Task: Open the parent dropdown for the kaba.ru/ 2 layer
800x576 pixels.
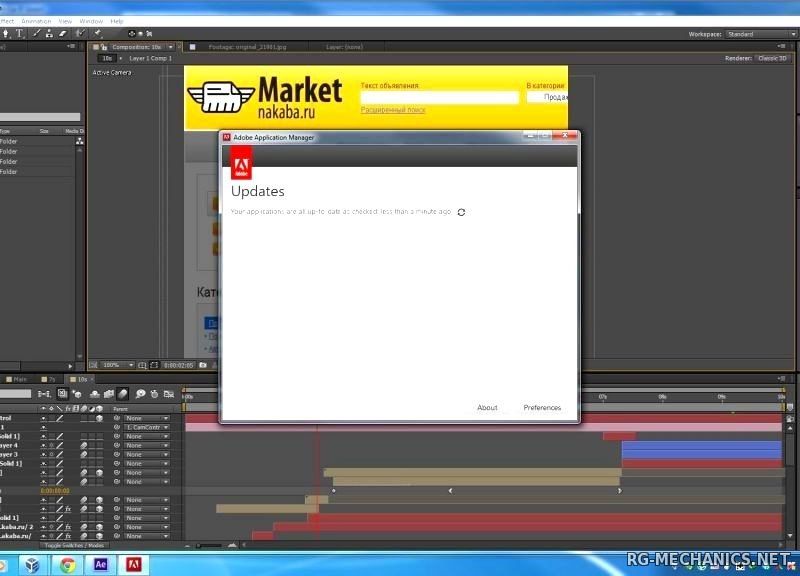Action: [x=146, y=527]
